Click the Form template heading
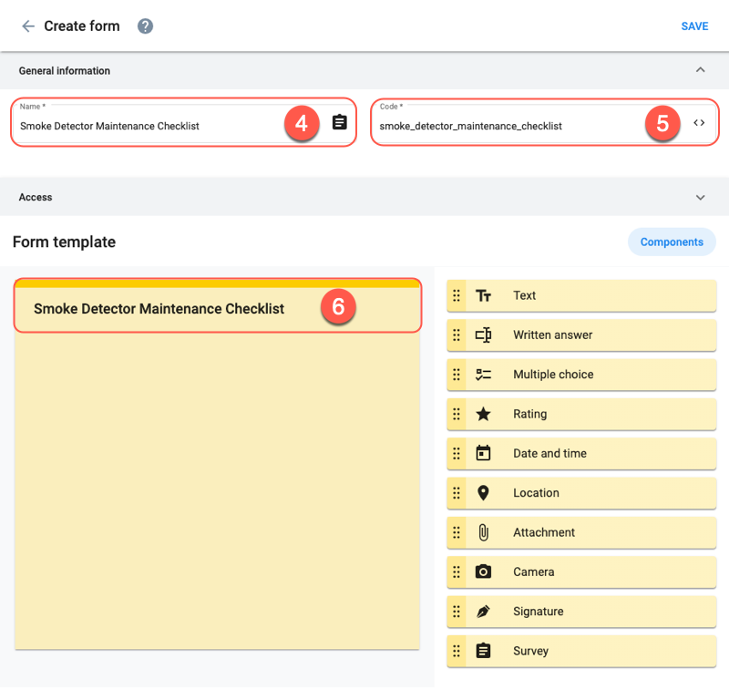 pyautogui.click(x=64, y=242)
